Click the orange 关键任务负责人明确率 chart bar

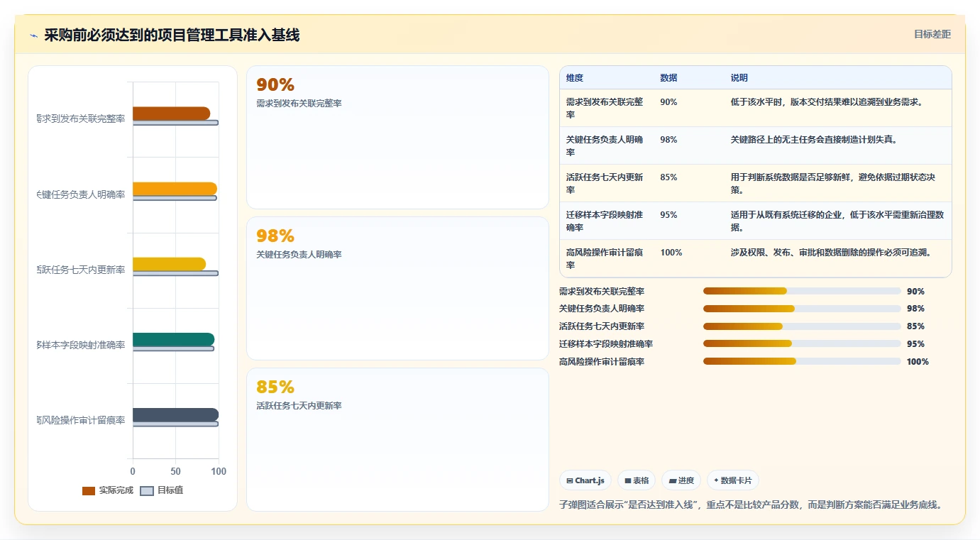click(x=175, y=189)
